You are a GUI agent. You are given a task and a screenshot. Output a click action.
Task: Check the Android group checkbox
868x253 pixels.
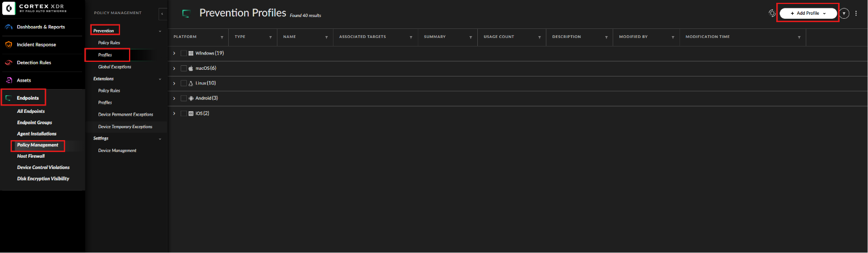[x=183, y=98]
